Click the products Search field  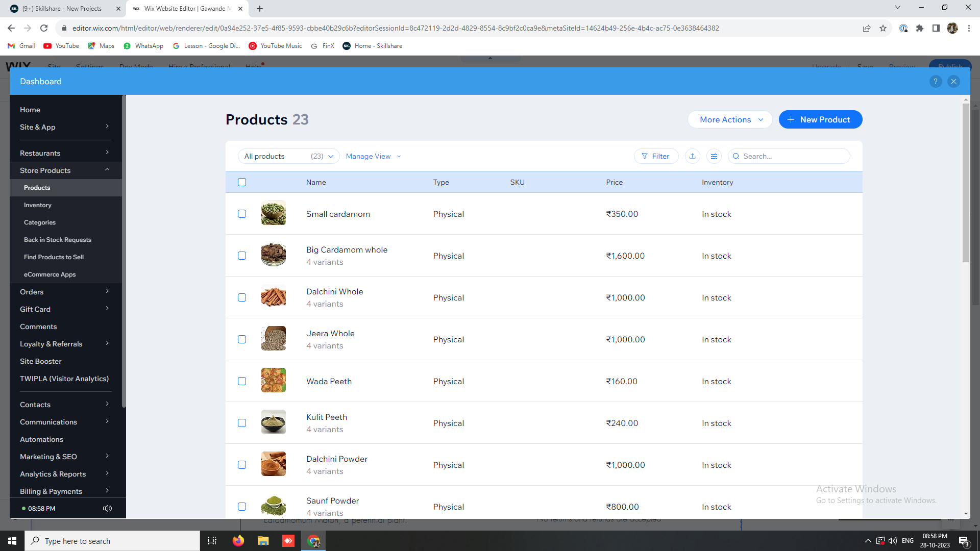[789, 156]
